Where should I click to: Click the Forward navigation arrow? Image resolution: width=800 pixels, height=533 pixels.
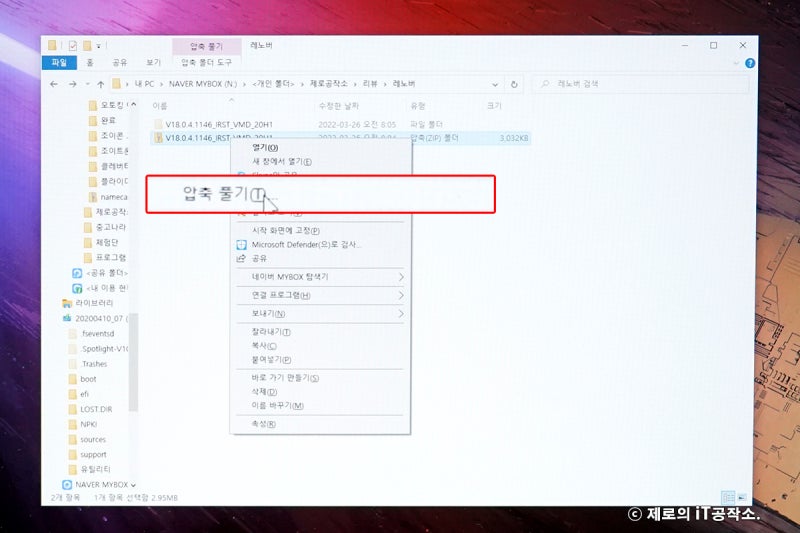(72, 84)
